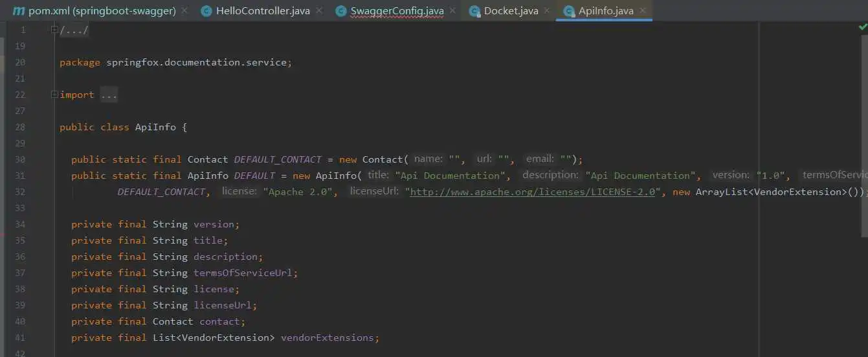Switch to the Docket.java tab
This screenshot has width=868, height=357.
tap(511, 11)
